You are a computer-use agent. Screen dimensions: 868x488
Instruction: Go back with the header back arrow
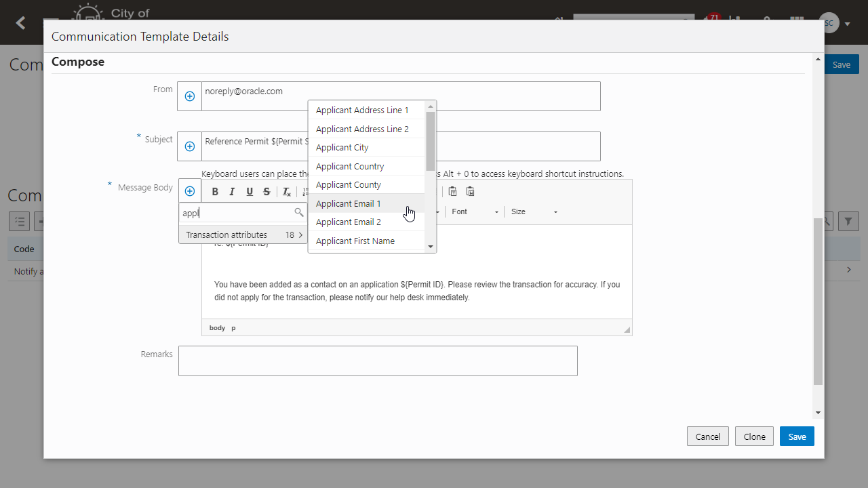point(21,23)
